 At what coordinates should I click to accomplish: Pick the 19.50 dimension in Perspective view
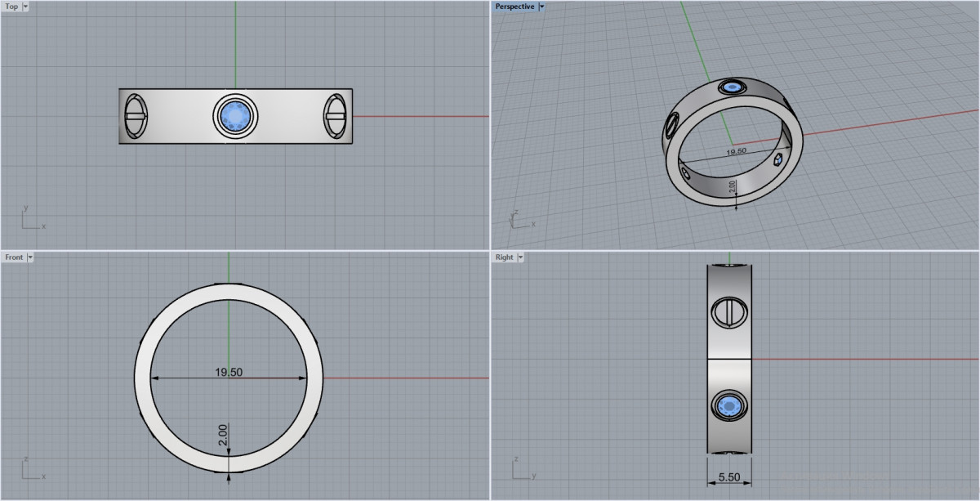coord(736,151)
